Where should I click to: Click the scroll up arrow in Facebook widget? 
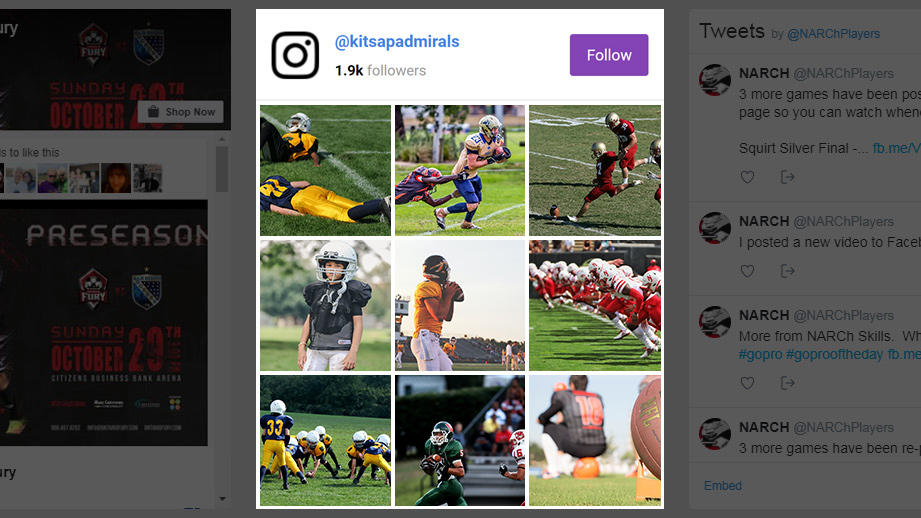click(x=222, y=140)
